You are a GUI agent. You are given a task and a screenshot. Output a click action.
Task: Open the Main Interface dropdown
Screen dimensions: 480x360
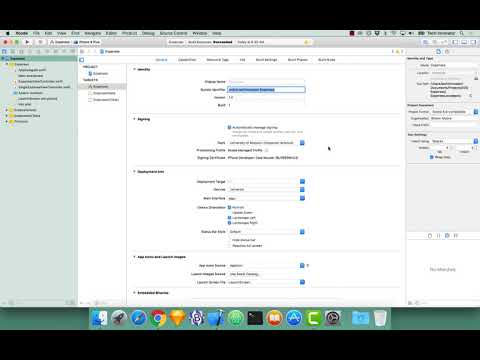point(266,198)
